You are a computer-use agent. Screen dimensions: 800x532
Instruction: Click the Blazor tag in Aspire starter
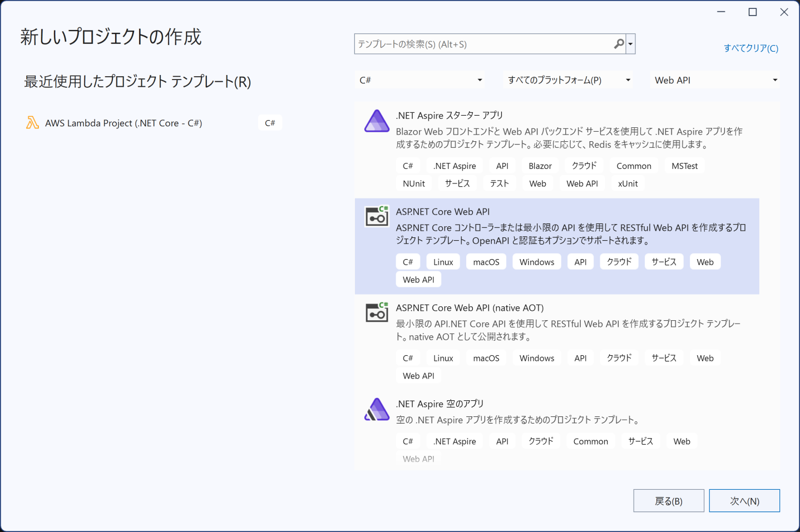540,166
